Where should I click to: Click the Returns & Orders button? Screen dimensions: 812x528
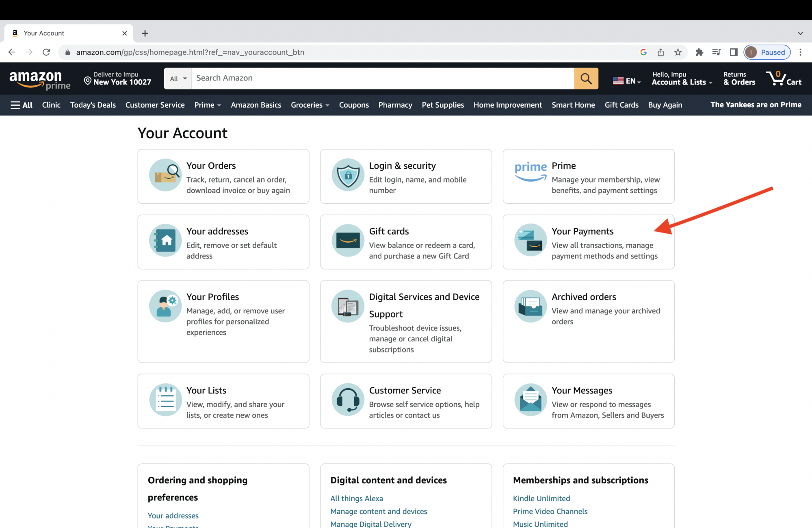click(x=738, y=78)
